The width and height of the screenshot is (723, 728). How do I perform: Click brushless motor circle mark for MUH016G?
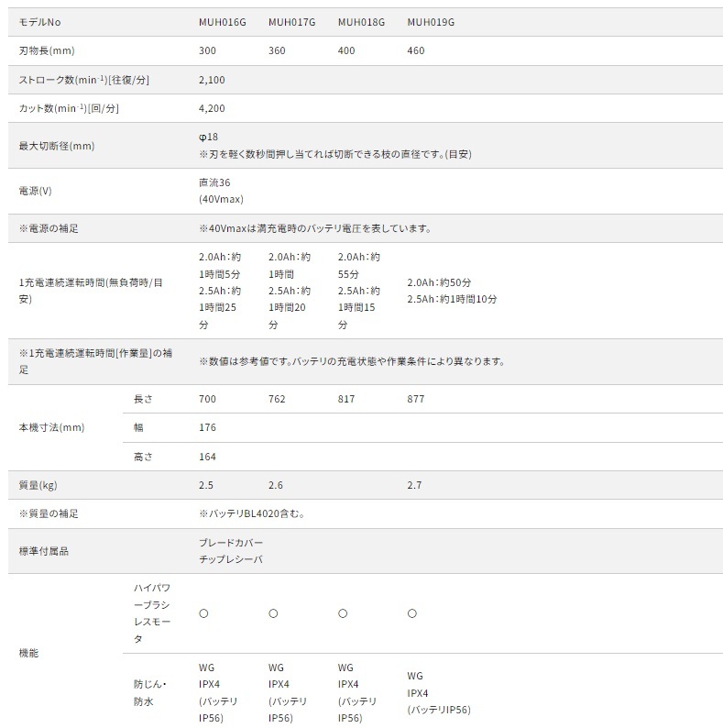[203, 613]
